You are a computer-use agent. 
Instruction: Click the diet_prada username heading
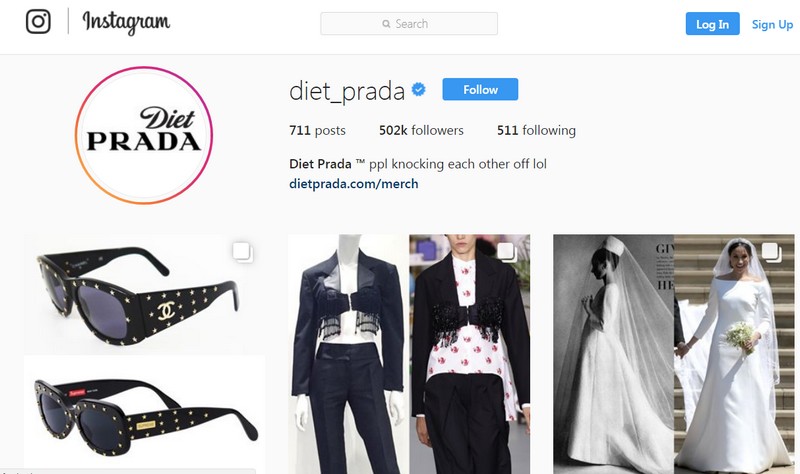[347, 91]
